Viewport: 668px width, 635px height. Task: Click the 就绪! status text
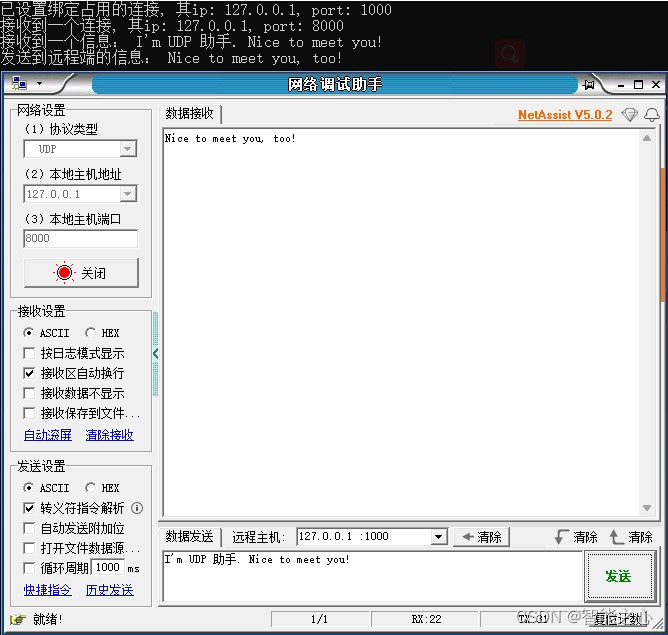pyautogui.click(x=48, y=619)
